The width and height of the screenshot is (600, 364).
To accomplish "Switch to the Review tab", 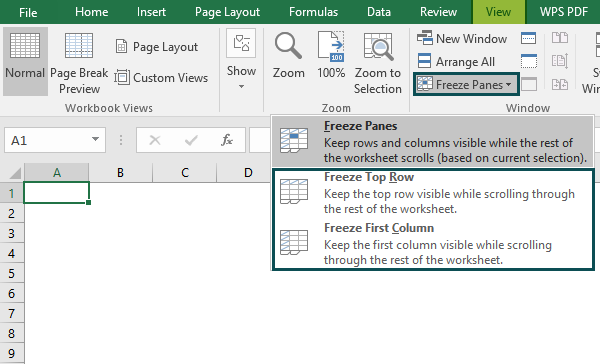I will (x=439, y=12).
